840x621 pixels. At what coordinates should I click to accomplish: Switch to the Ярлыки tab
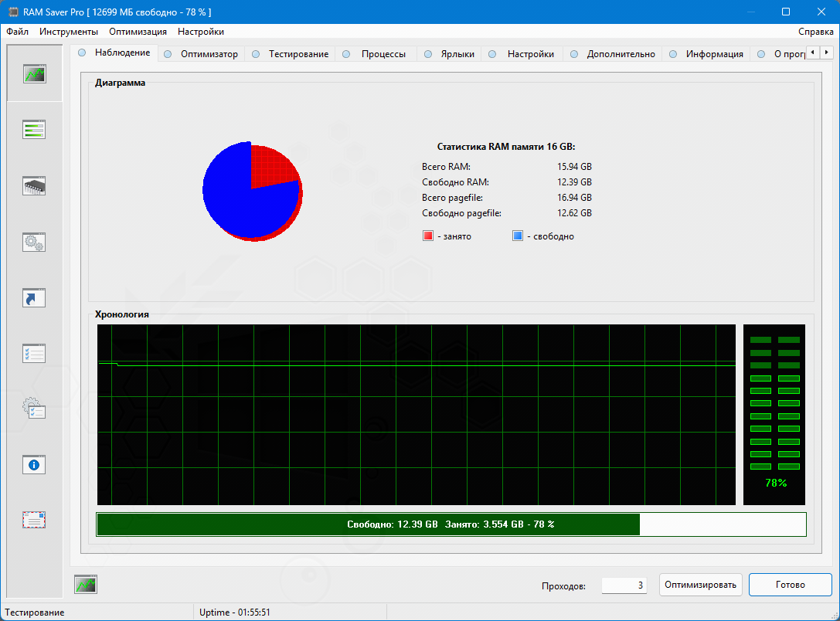pyautogui.click(x=450, y=54)
